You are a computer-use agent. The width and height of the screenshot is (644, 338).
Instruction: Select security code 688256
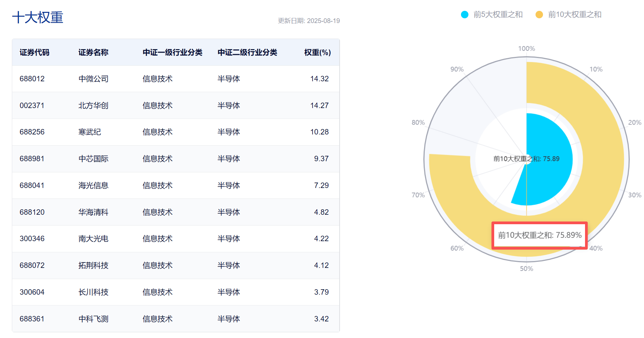coord(32,132)
